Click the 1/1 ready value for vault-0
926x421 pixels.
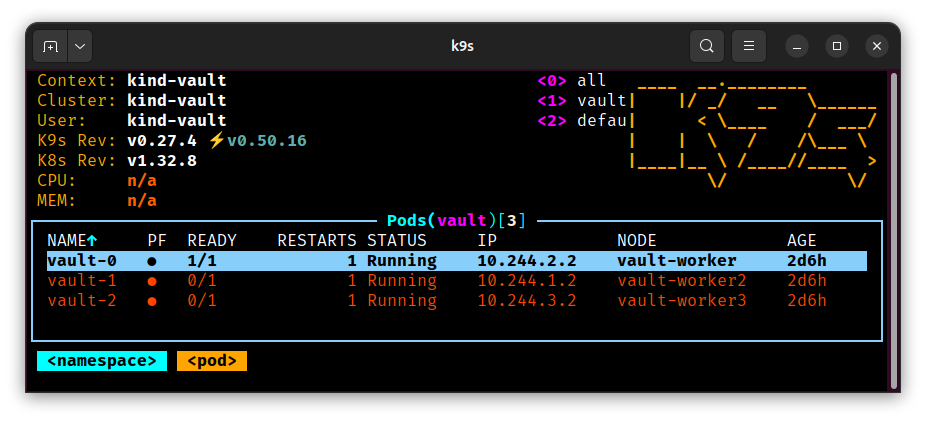point(202,261)
